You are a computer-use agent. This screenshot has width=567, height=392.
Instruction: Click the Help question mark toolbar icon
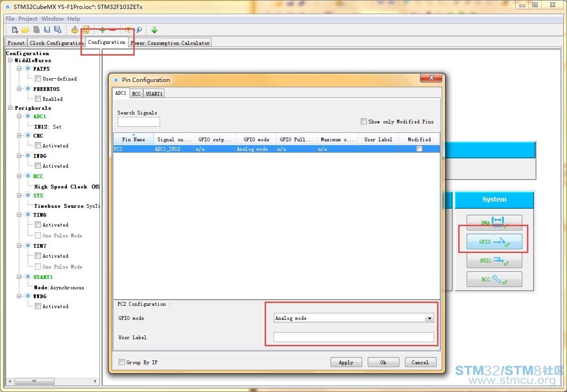click(128, 30)
